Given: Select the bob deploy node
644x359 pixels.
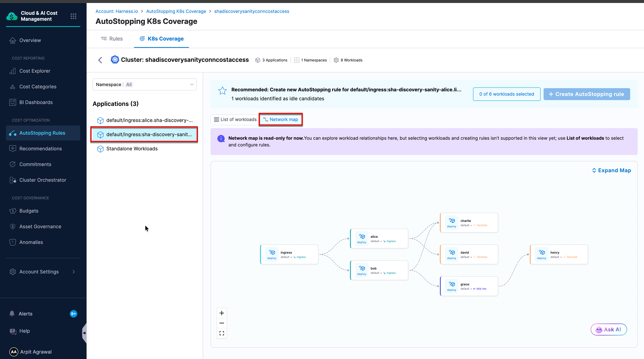Looking at the screenshot, I should point(379,270).
